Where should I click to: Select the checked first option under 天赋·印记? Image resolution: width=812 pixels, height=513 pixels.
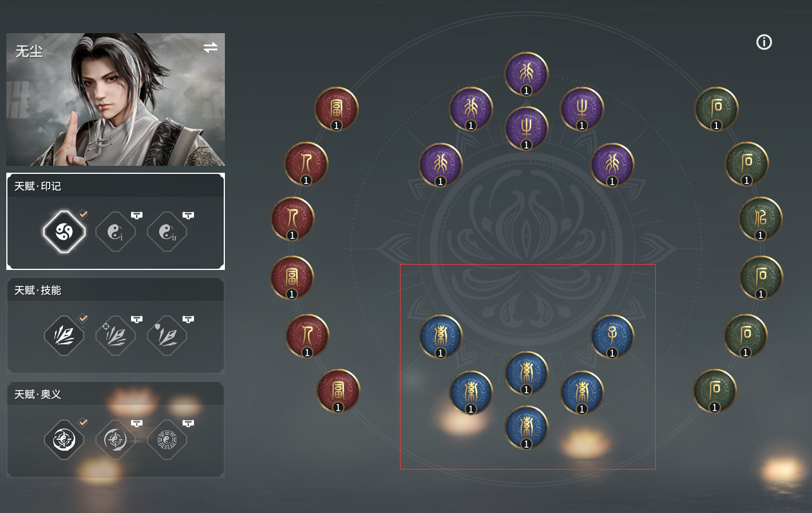click(64, 232)
